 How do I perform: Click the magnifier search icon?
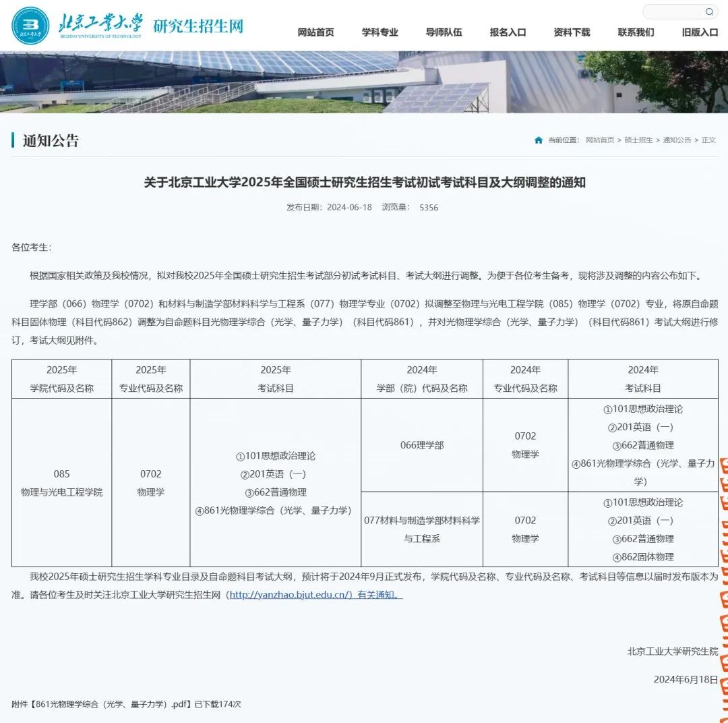pyautogui.click(x=709, y=11)
